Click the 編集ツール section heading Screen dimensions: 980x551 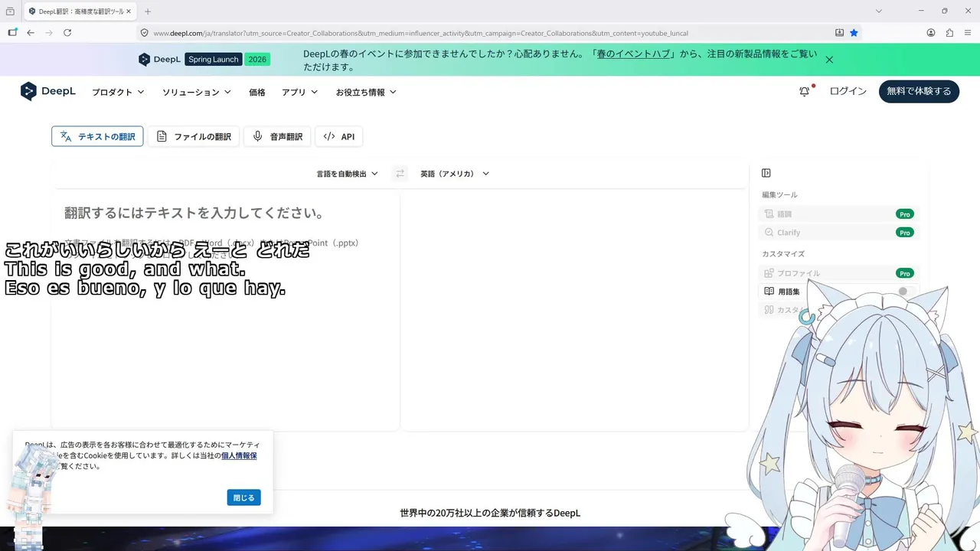[x=779, y=194]
